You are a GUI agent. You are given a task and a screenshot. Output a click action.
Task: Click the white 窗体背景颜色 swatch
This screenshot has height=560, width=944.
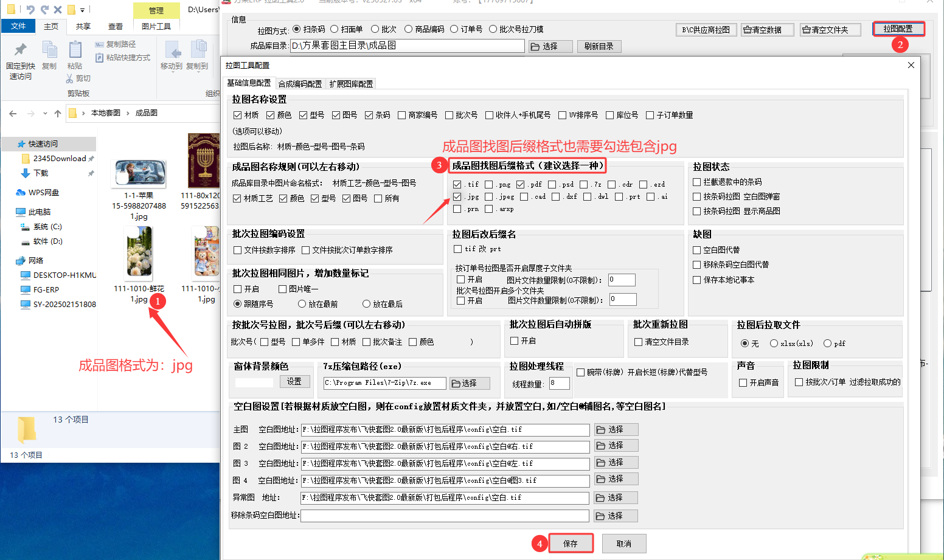click(254, 382)
